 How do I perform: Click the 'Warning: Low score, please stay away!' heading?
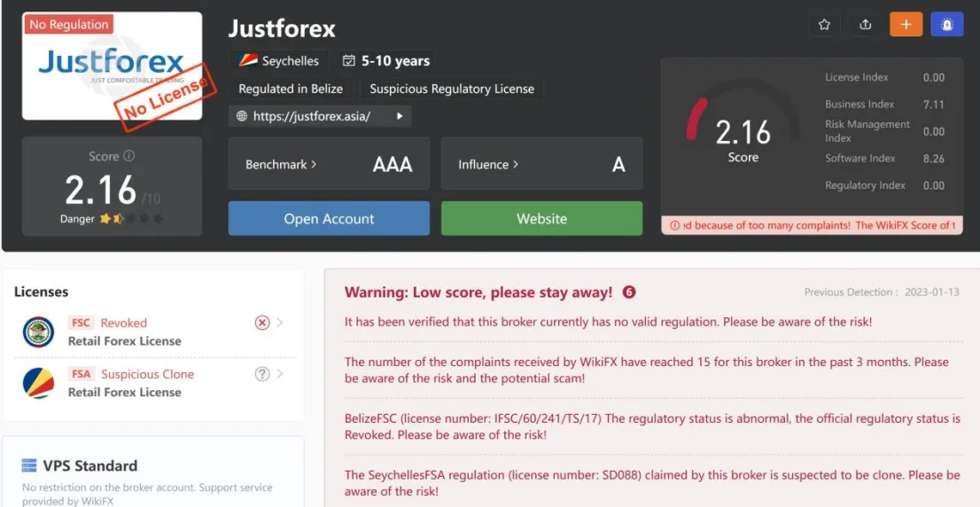coord(478,292)
